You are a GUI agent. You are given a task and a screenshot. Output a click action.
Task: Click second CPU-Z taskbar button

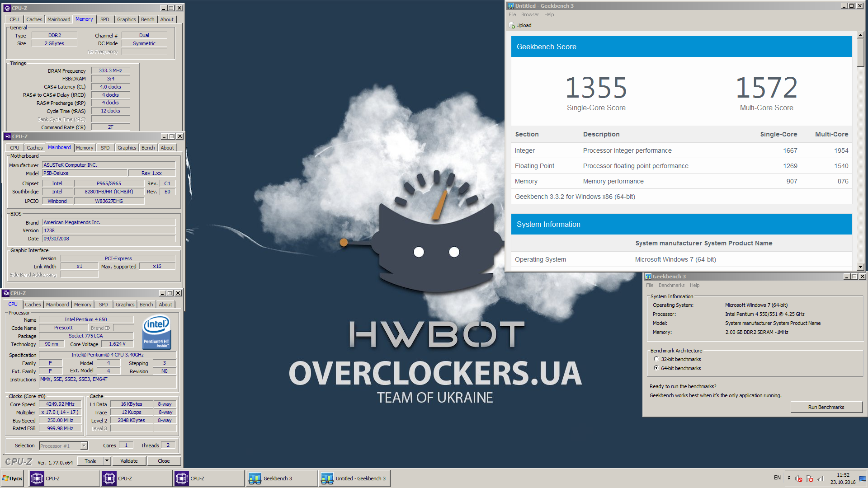[x=137, y=478]
